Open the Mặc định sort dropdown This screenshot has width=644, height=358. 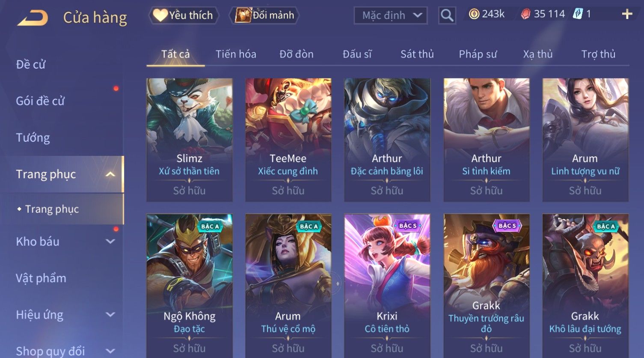(x=390, y=15)
